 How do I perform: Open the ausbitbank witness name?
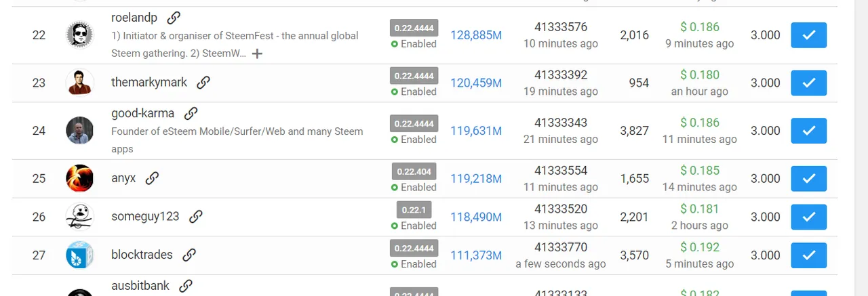click(142, 286)
